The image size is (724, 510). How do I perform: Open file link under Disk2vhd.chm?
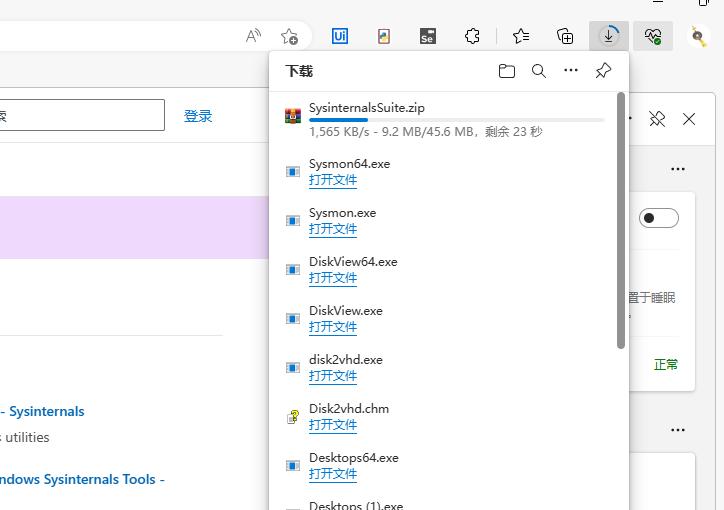(x=333, y=425)
